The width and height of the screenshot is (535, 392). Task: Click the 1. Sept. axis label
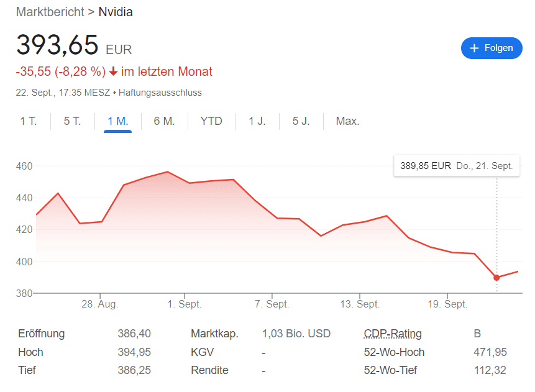click(185, 304)
